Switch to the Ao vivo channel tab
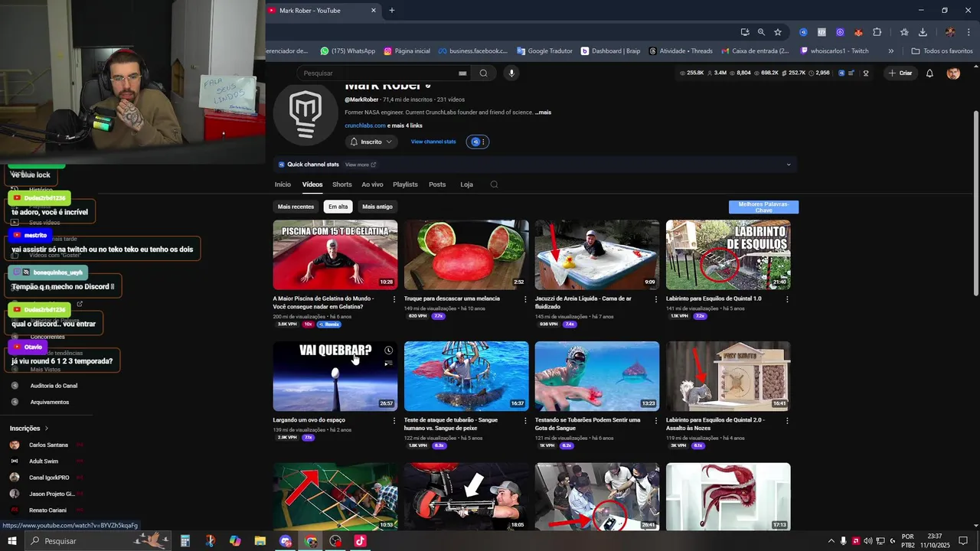The height and width of the screenshot is (551, 980). click(x=372, y=184)
